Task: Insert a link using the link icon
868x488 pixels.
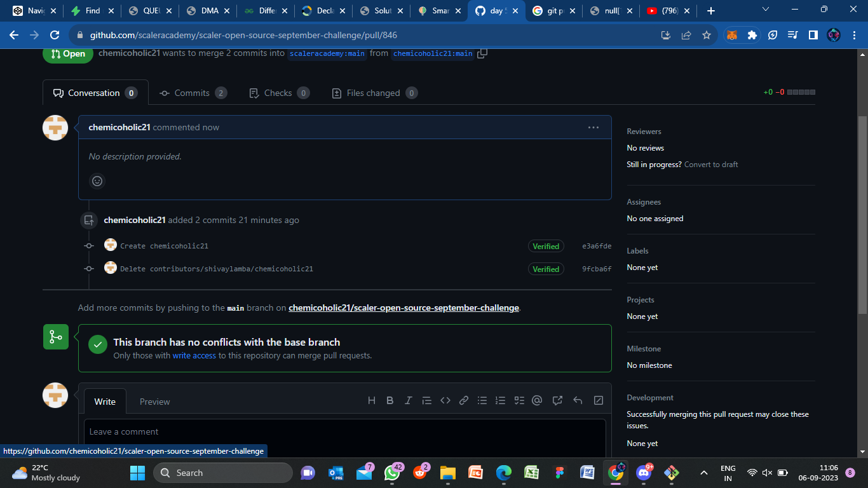Action: tap(463, 400)
